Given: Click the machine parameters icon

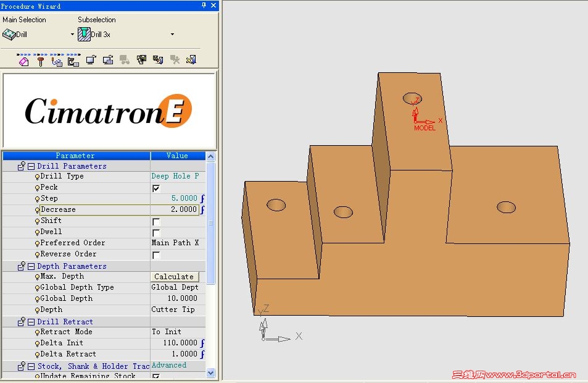Looking at the screenshot, I should [73, 61].
